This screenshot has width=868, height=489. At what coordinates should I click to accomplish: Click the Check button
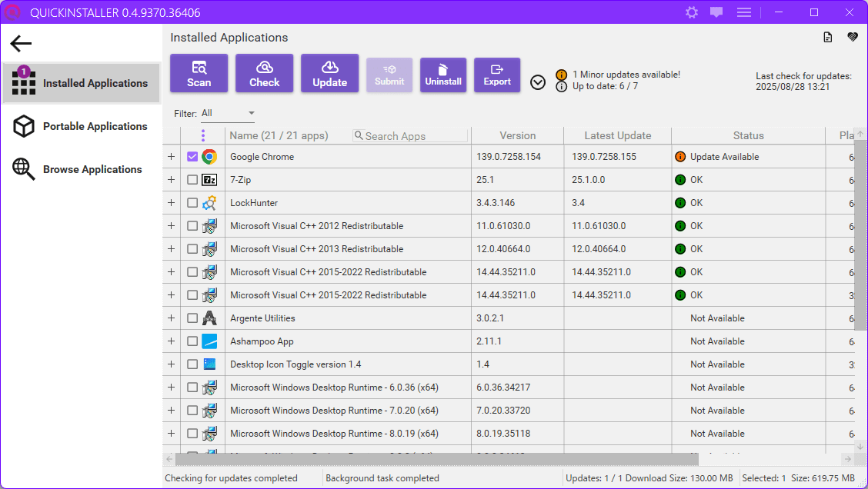click(x=264, y=73)
